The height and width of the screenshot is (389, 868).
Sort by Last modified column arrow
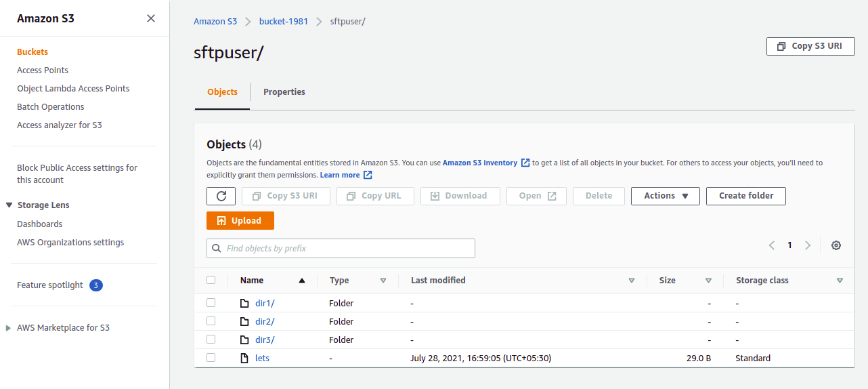click(632, 281)
